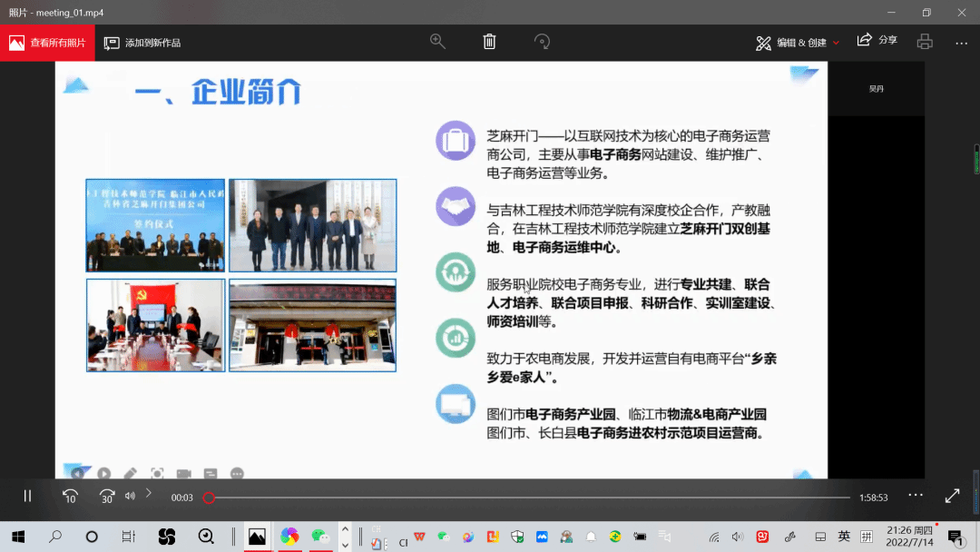Open the top-right See more menu
The height and width of the screenshot is (552, 980).
pyautogui.click(x=961, y=43)
